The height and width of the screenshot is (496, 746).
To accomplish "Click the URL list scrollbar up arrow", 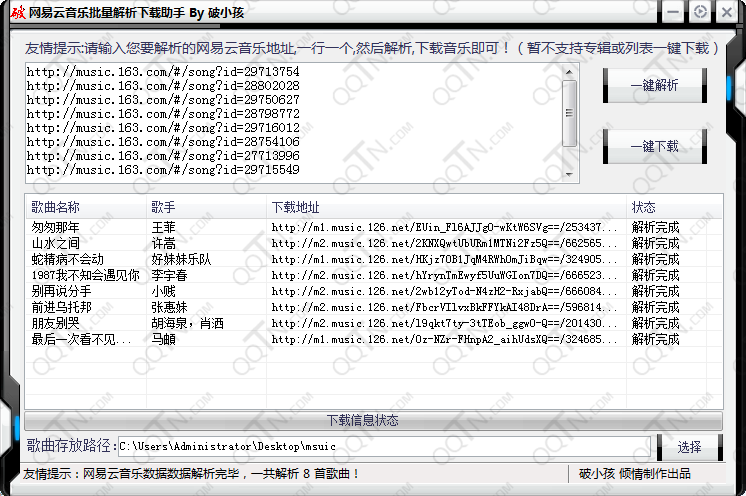I will tap(571, 71).
